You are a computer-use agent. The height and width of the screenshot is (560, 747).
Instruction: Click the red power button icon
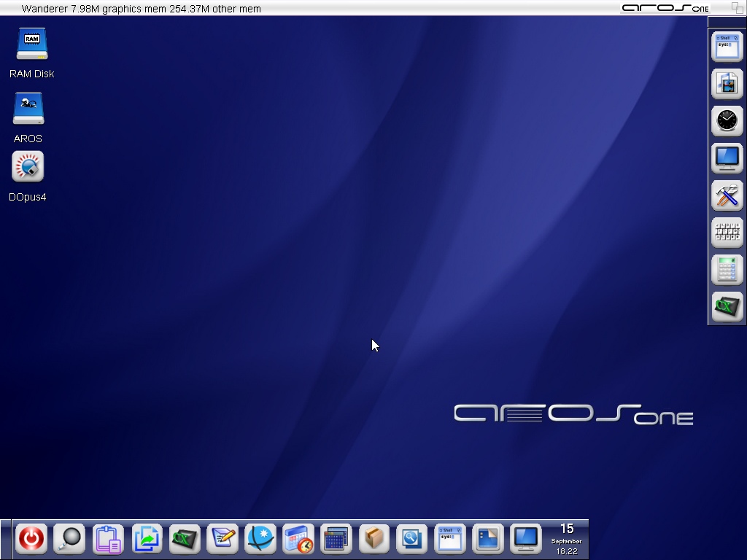point(31,540)
